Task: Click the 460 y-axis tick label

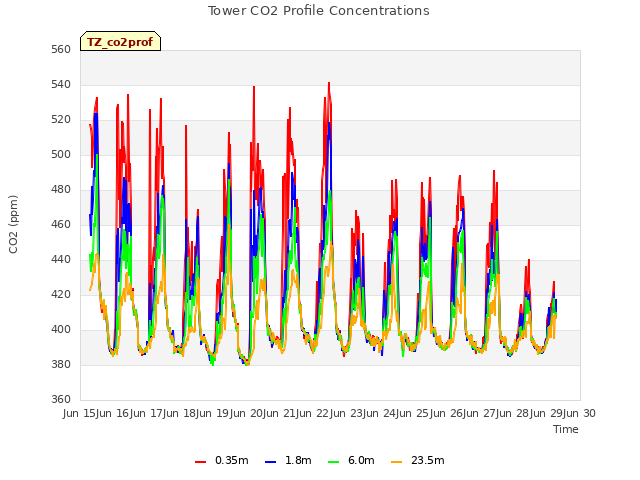Action: point(61,225)
